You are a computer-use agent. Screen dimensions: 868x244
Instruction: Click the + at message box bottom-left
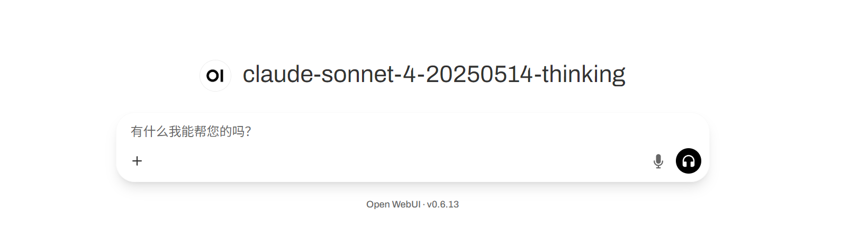137,161
